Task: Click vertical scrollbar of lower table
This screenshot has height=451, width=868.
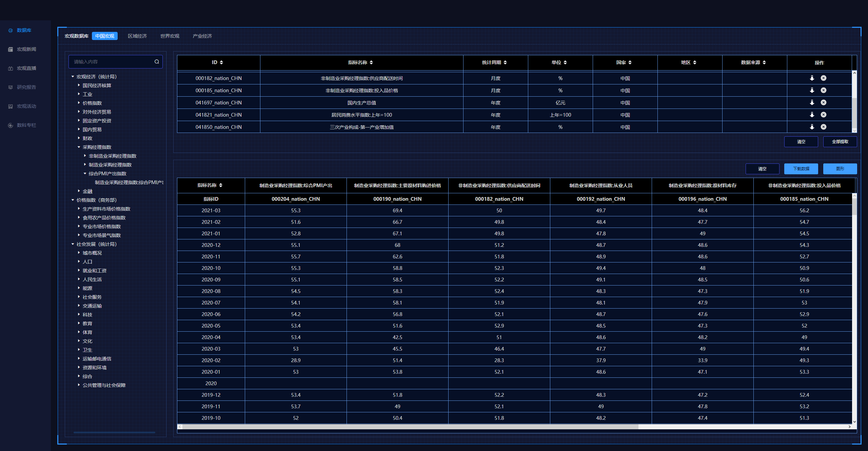Action: point(854,207)
